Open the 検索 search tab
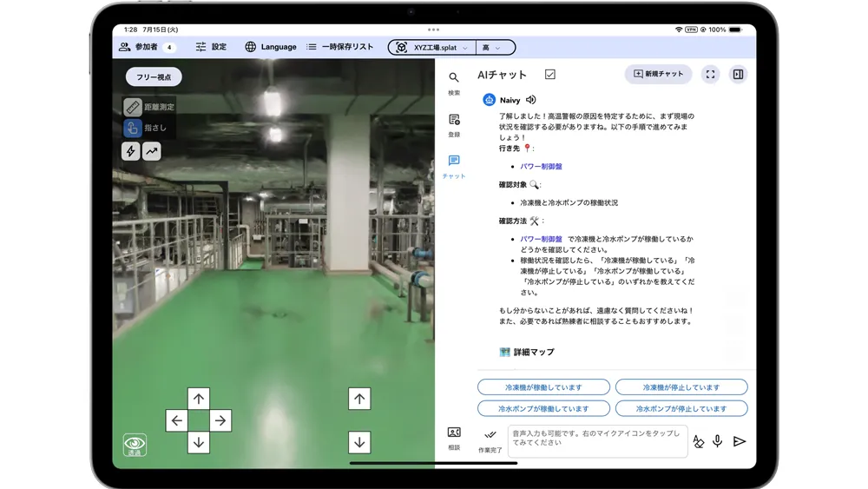Viewport: 868px width, 489px height. (454, 83)
